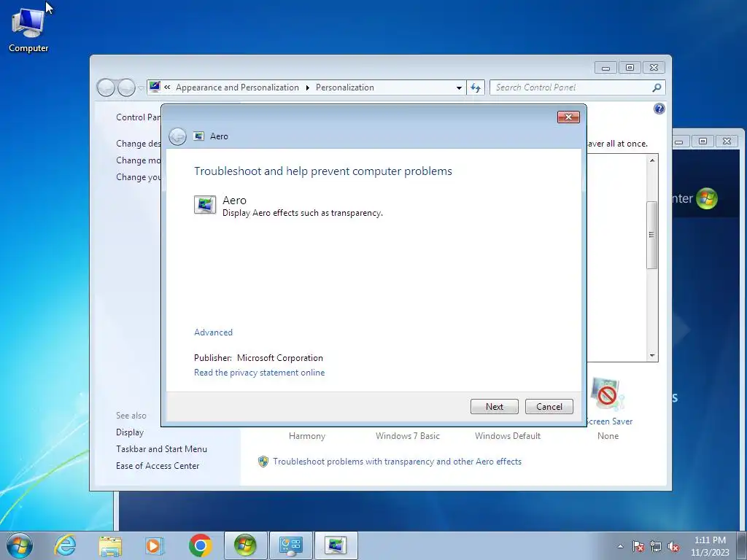Read the privacy statement online
Image resolution: width=747 pixels, height=560 pixels.
tap(259, 373)
